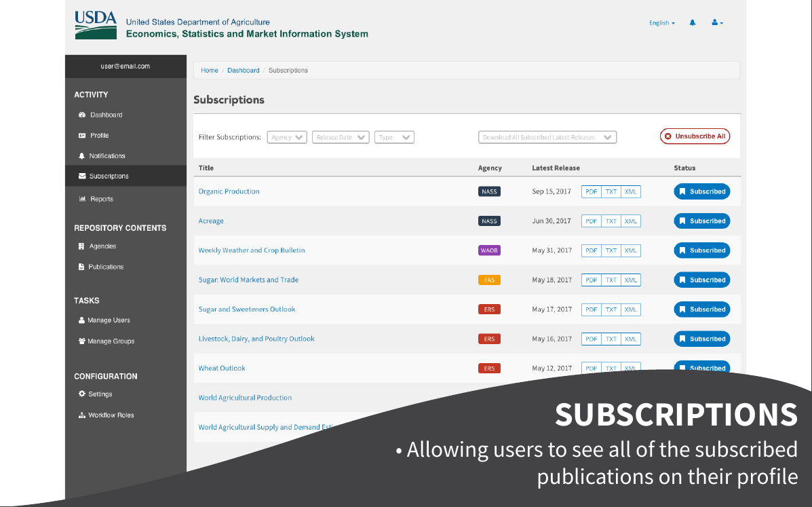Click the WAOB agency badge
This screenshot has height=507, width=812.
(489, 250)
